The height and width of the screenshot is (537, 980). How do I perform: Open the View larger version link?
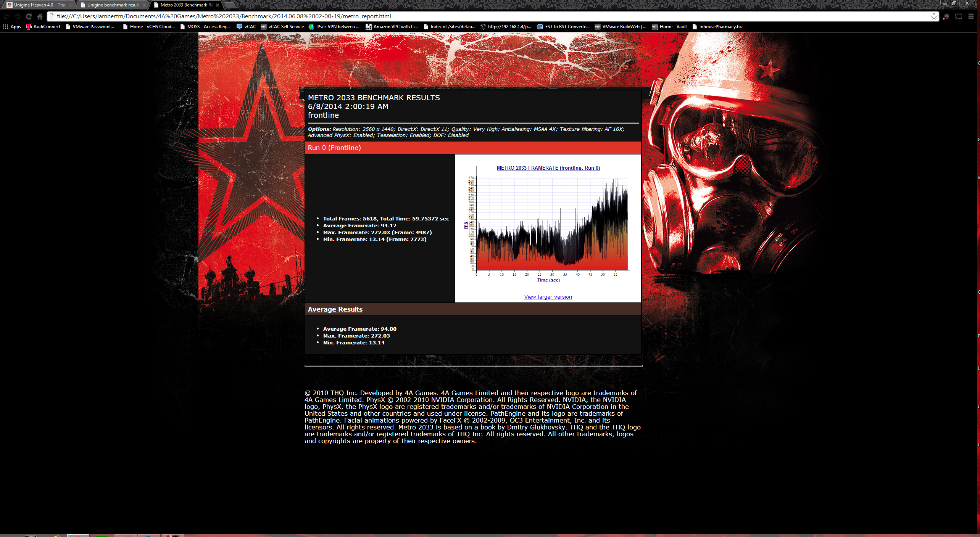coord(548,297)
